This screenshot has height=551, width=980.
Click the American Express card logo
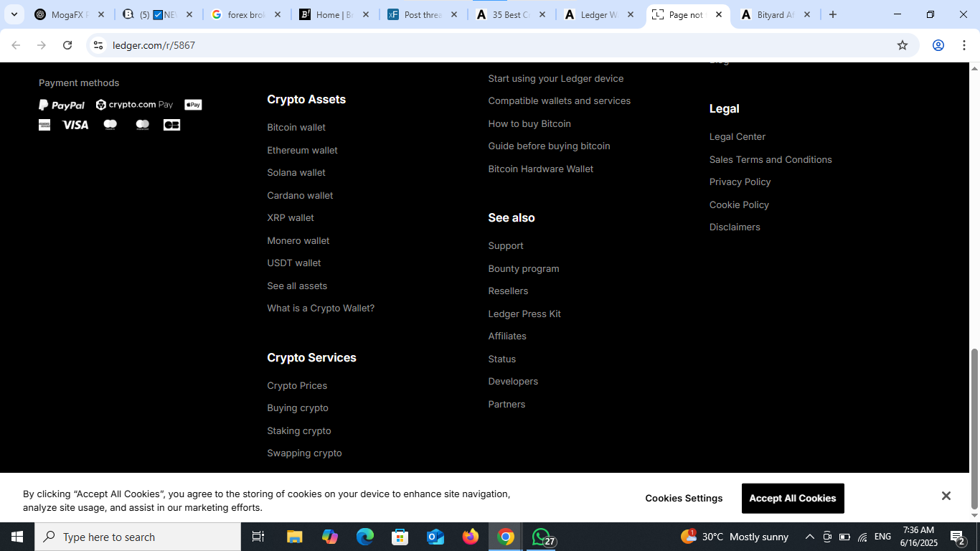pyautogui.click(x=44, y=125)
